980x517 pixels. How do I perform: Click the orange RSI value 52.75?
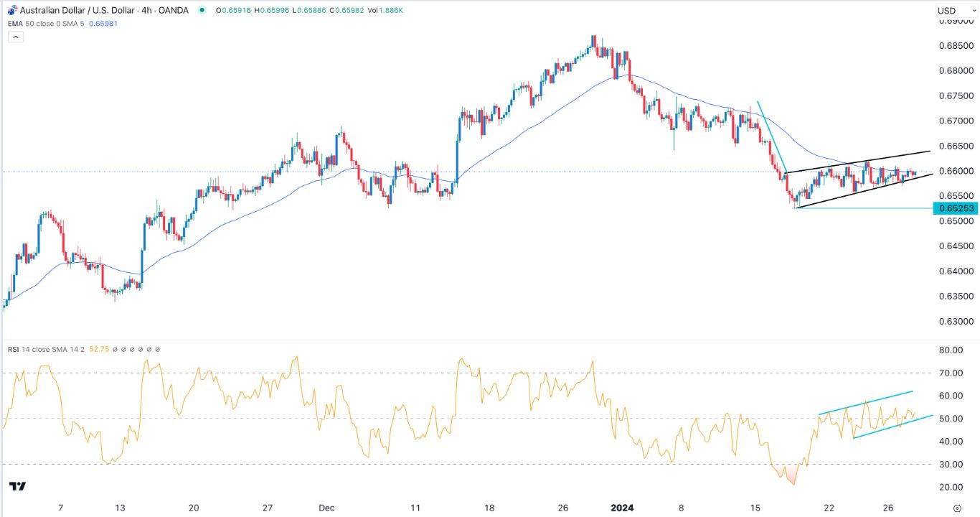[99, 350]
